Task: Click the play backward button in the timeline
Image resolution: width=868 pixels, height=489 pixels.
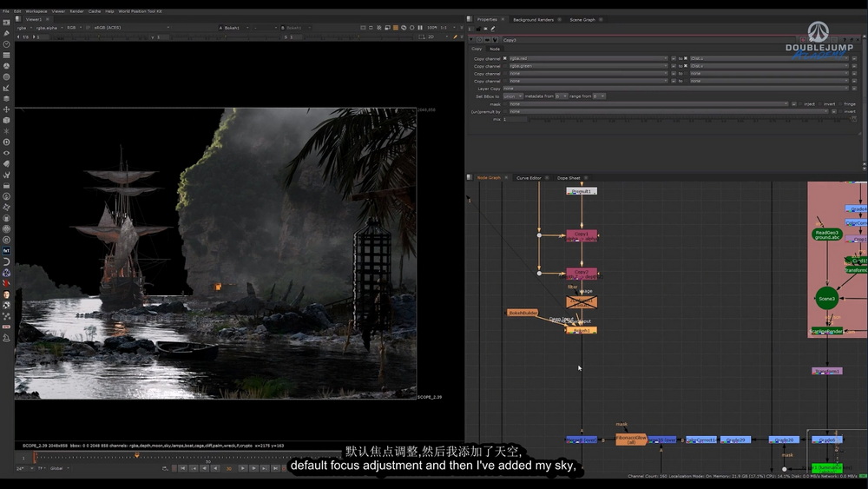Action: point(215,468)
